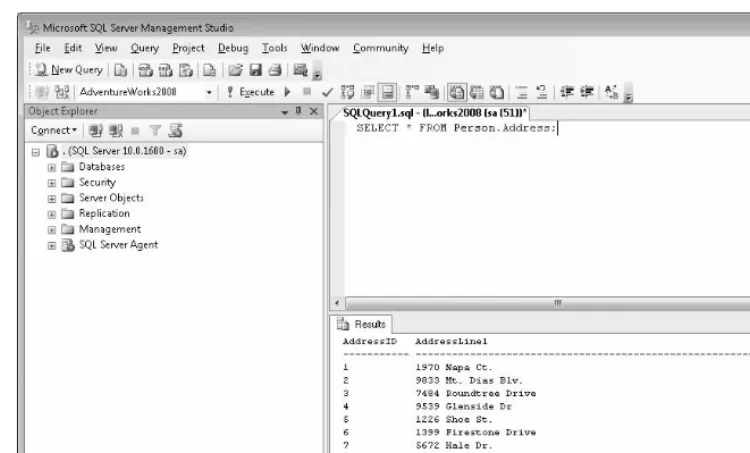
Task: Execute the current query
Action: click(x=251, y=92)
